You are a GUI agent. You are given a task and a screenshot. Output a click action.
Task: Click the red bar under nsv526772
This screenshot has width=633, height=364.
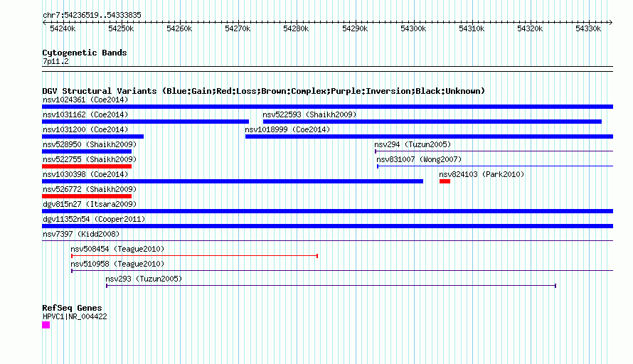pyautogui.click(x=87, y=196)
